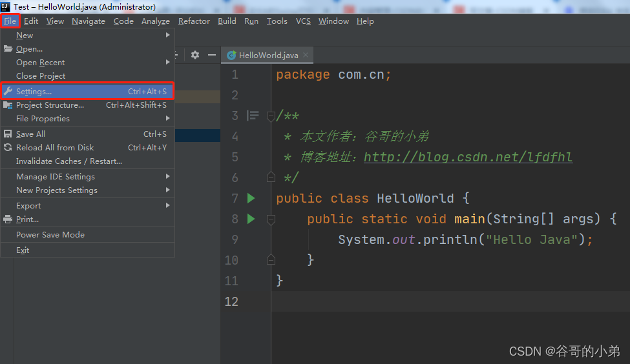Click line number 12 in gutter

[x=231, y=301]
